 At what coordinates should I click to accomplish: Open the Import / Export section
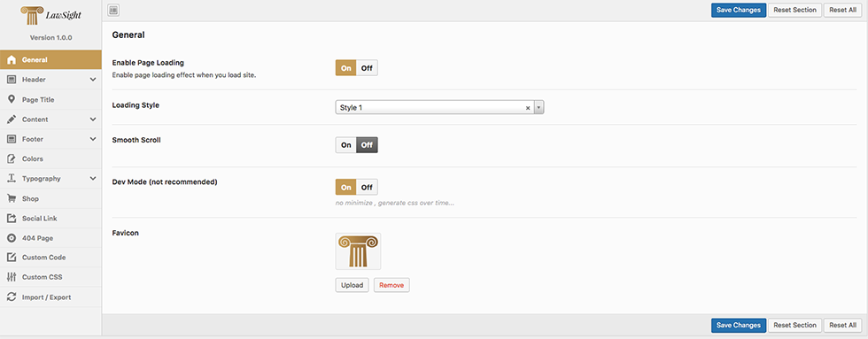pos(51,297)
